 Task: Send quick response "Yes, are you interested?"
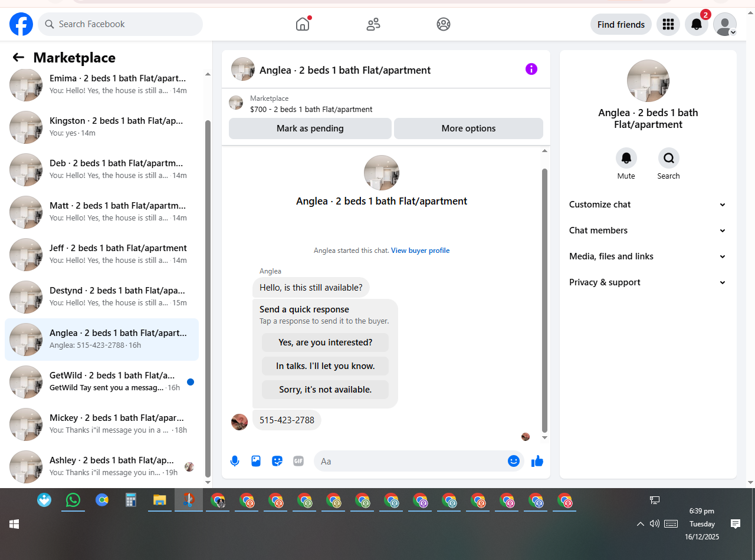click(x=326, y=342)
